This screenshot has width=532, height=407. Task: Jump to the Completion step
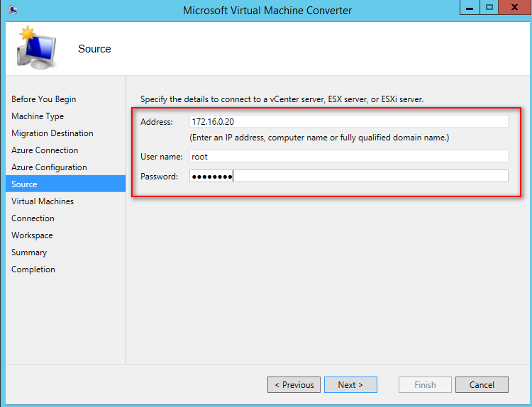coord(33,269)
